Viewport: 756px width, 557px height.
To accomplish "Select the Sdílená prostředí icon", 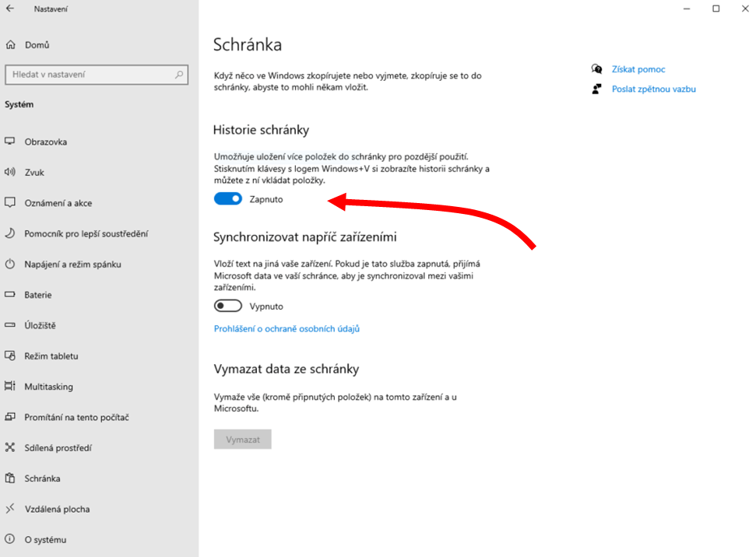I will tap(10, 447).
